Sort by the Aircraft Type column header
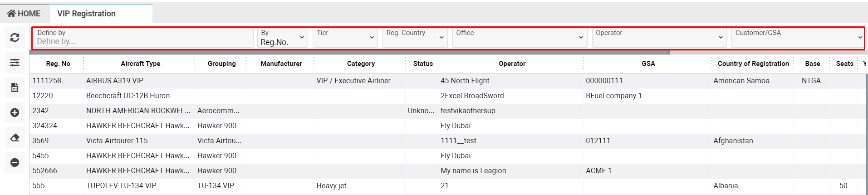The width and height of the screenshot is (868, 195). tap(141, 64)
